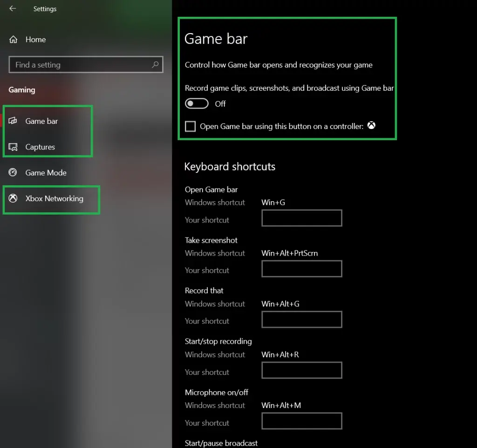Click the search magnifier icon
477x448 pixels.
155,64
